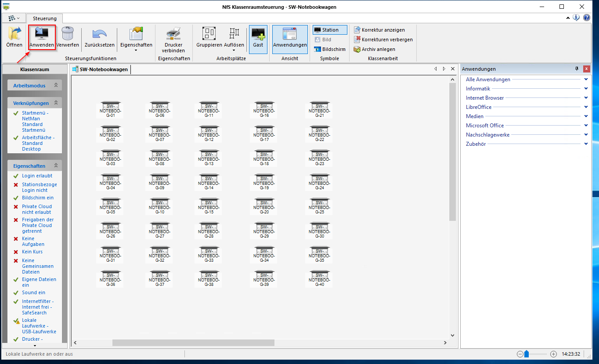599x364 pixels.
Task: Click the zoom slider handle
Action: point(526,354)
